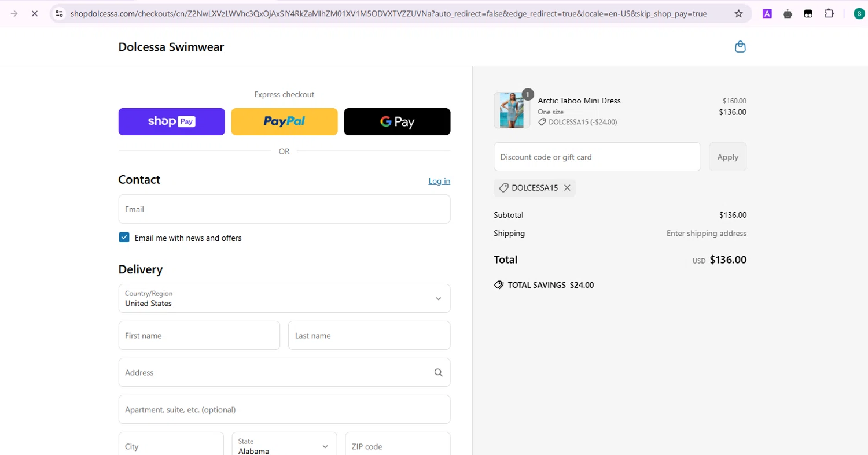Image resolution: width=868 pixels, height=455 pixels.
Task: Click the Enter shipping address text
Action: (x=707, y=234)
